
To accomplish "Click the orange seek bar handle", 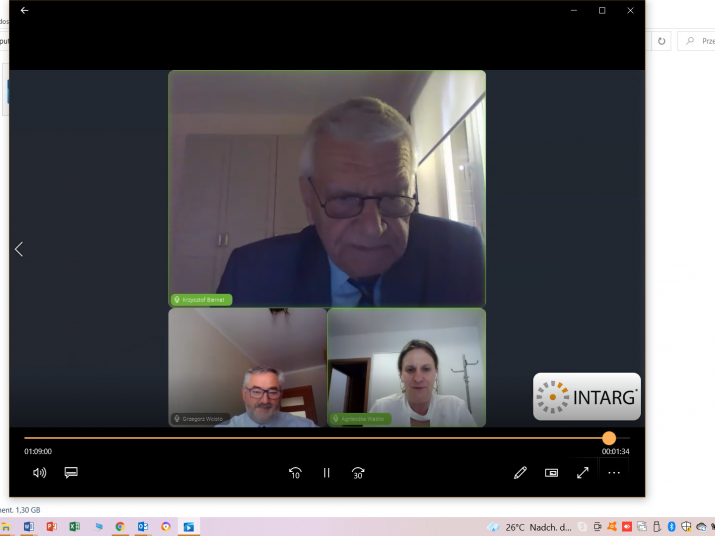I will [x=609, y=438].
